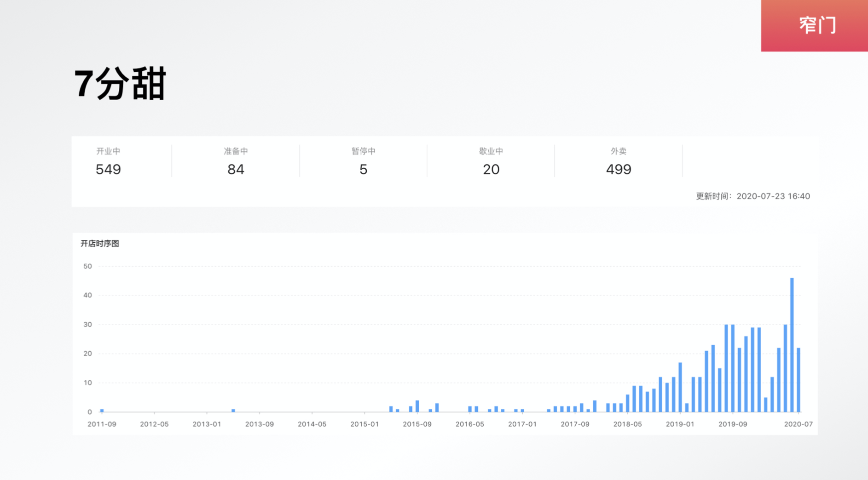This screenshot has width=868, height=480.
Task: Click the value 549
Action: coord(108,170)
